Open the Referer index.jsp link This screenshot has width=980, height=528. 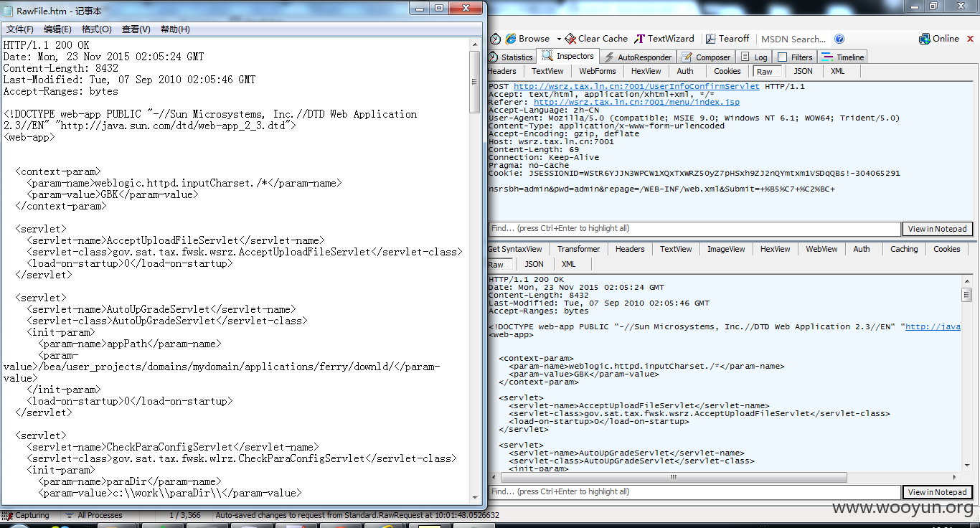(x=636, y=102)
